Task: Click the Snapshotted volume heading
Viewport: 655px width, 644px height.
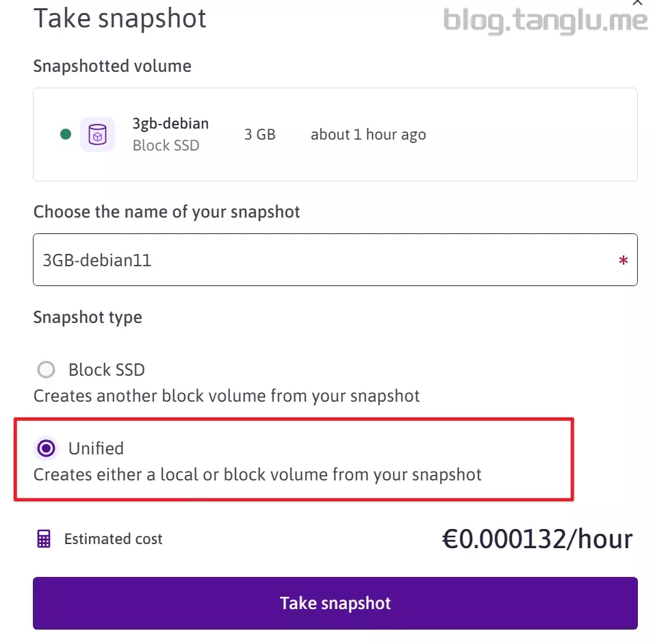Action: pos(112,66)
